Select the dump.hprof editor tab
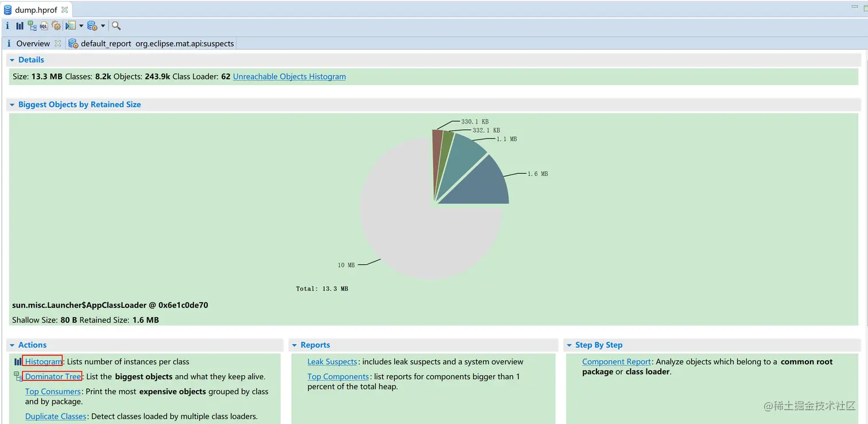This screenshot has width=868, height=424. [36, 10]
